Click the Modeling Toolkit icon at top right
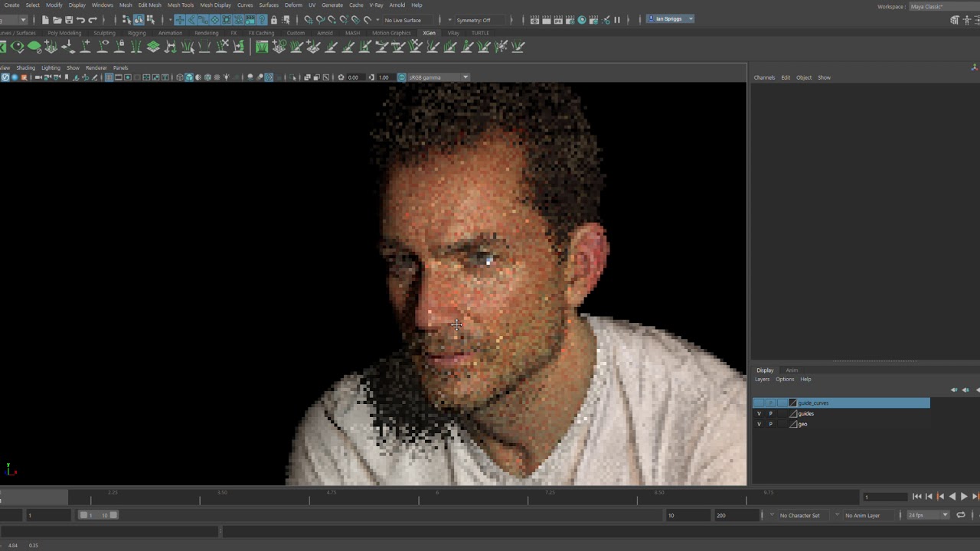980x551 pixels. (954, 20)
